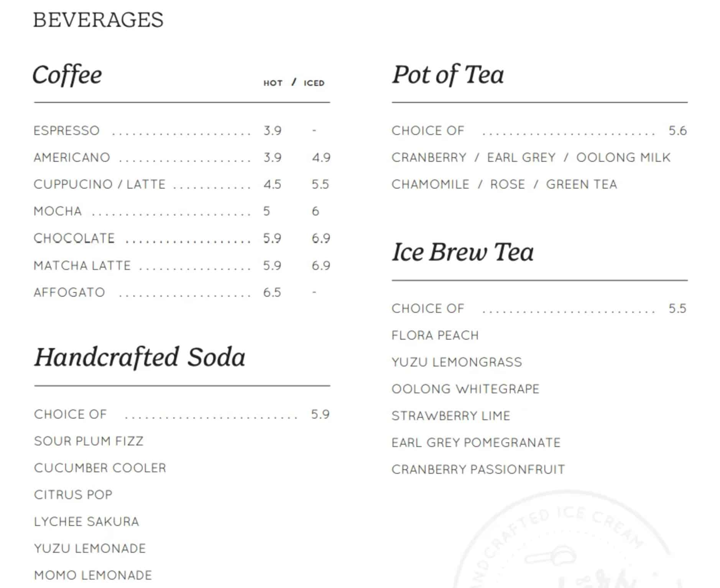Select the Pot of Tea heading

pyautogui.click(x=448, y=75)
